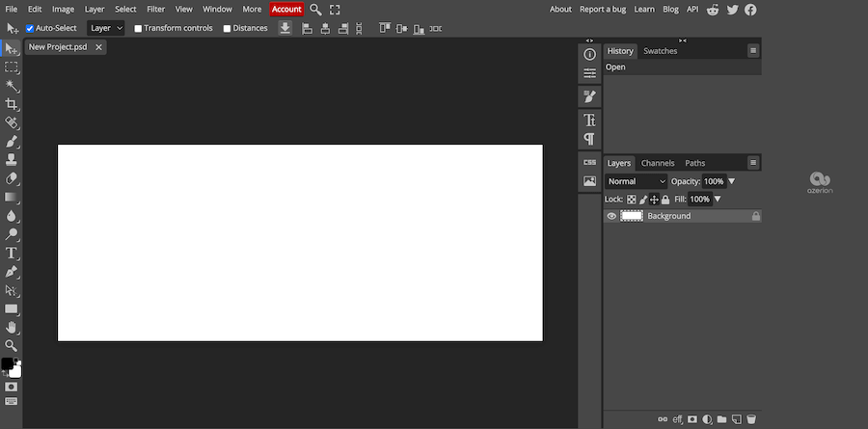Open the image Layer Comps panel icon

(x=589, y=181)
